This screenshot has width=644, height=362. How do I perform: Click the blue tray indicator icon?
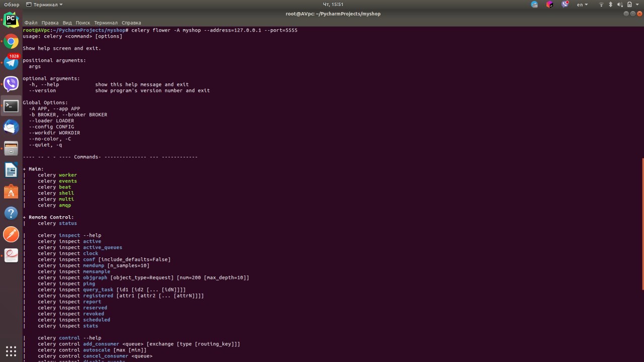(x=534, y=4)
